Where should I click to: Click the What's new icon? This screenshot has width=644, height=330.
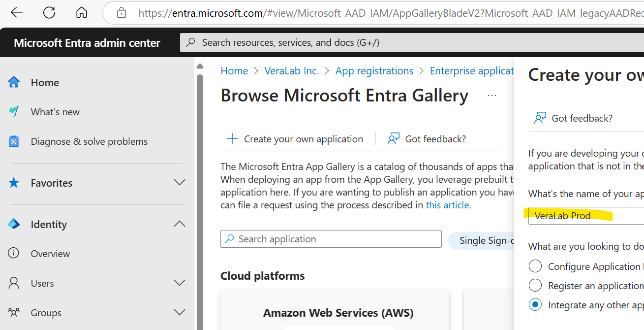click(x=14, y=112)
